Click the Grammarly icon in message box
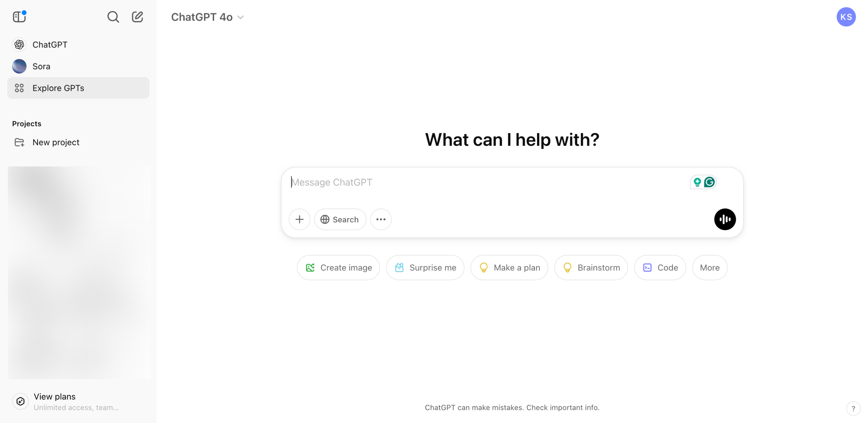The width and height of the screenshot is (868, 423). 709,182
